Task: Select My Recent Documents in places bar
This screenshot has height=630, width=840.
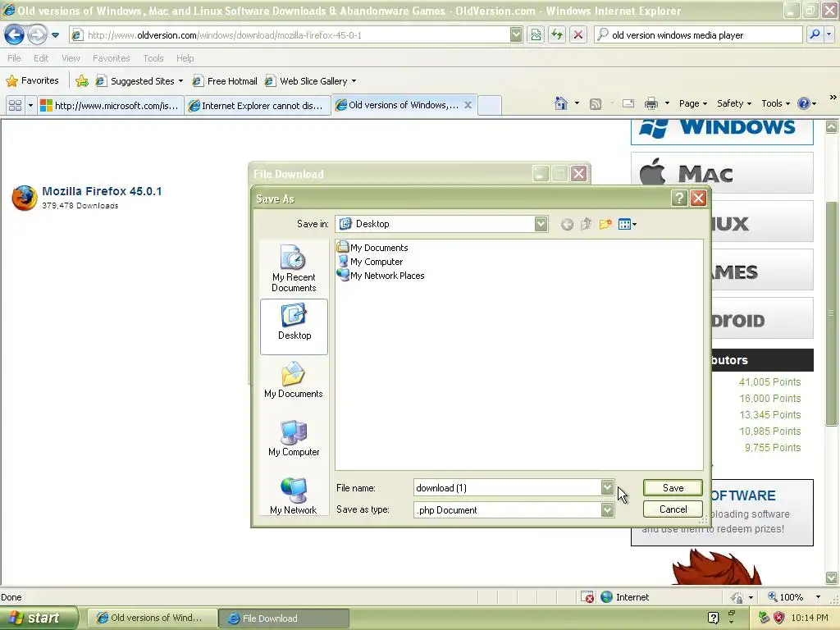Action: click(294, 268)
